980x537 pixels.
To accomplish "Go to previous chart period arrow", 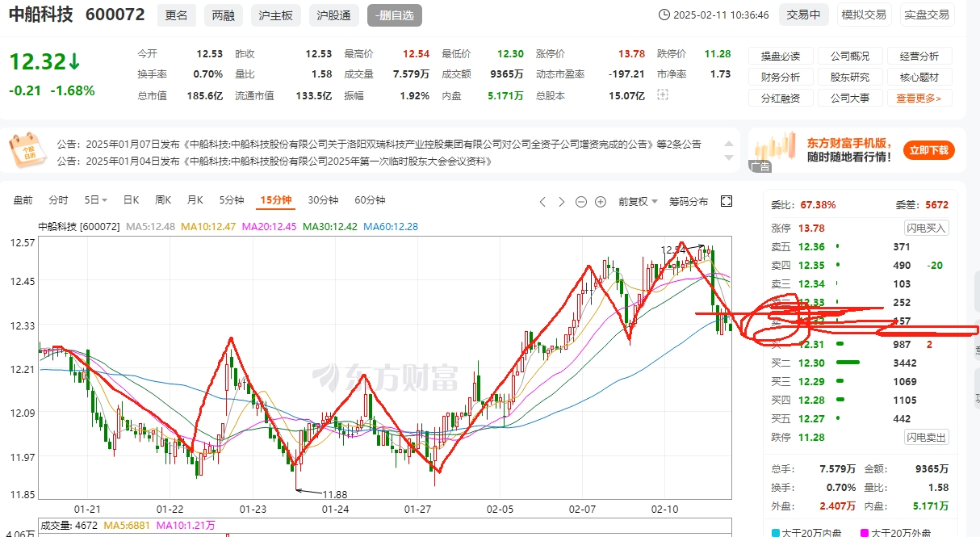I will coord(543,201).
